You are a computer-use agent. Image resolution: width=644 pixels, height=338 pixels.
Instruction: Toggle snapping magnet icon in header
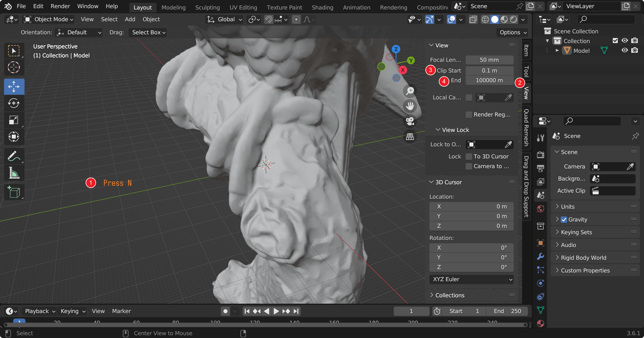click(x=268, y=19)
